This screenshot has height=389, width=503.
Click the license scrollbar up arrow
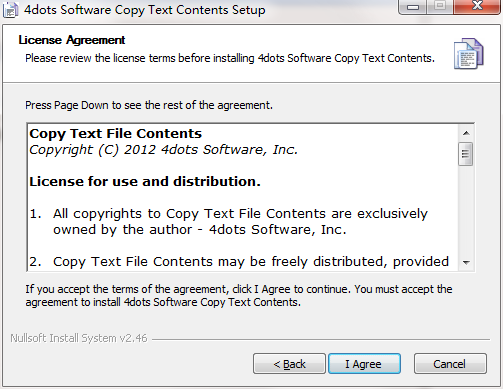pyautogui.click(x=466, y=133)
